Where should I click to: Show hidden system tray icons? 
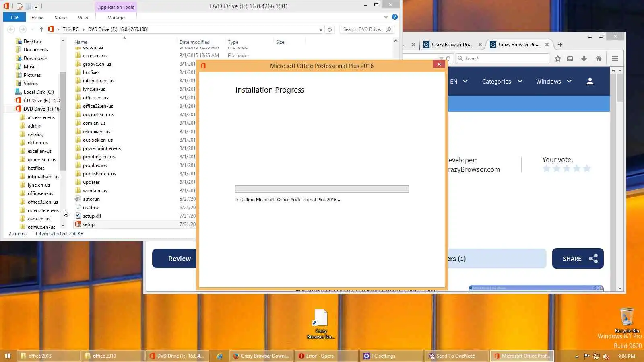[x=577, y=356]
